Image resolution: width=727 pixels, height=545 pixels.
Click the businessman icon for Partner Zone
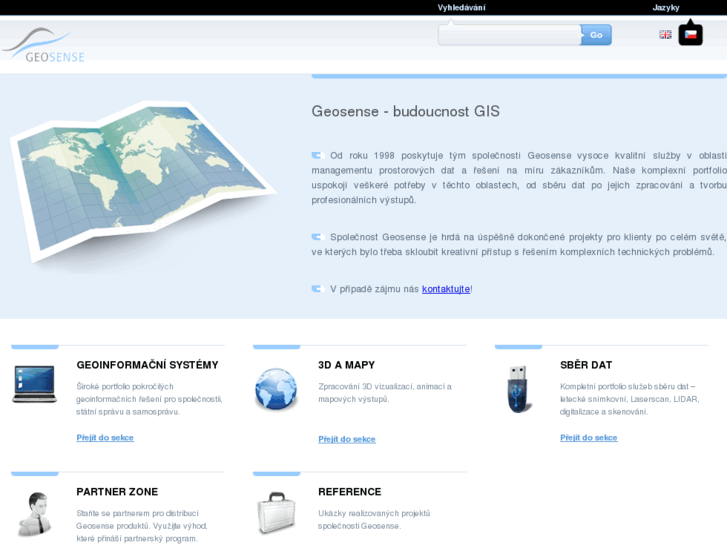pos(35,514)
